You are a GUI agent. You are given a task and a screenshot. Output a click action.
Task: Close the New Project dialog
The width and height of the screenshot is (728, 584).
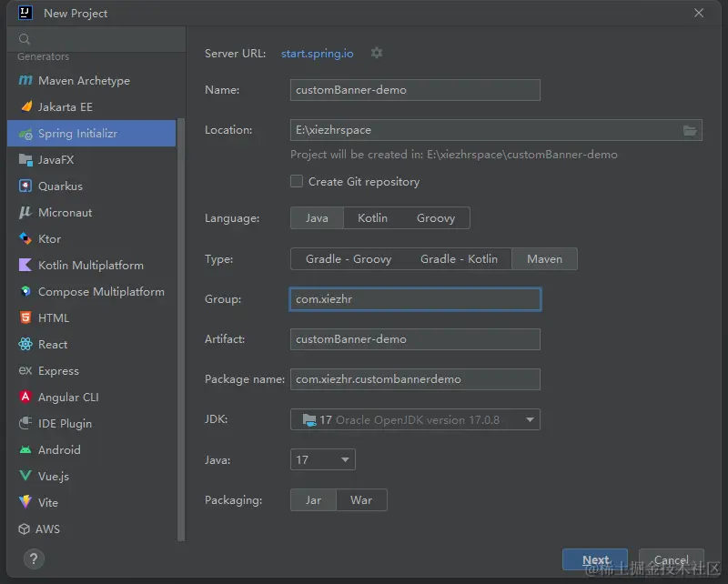[699, 13]
